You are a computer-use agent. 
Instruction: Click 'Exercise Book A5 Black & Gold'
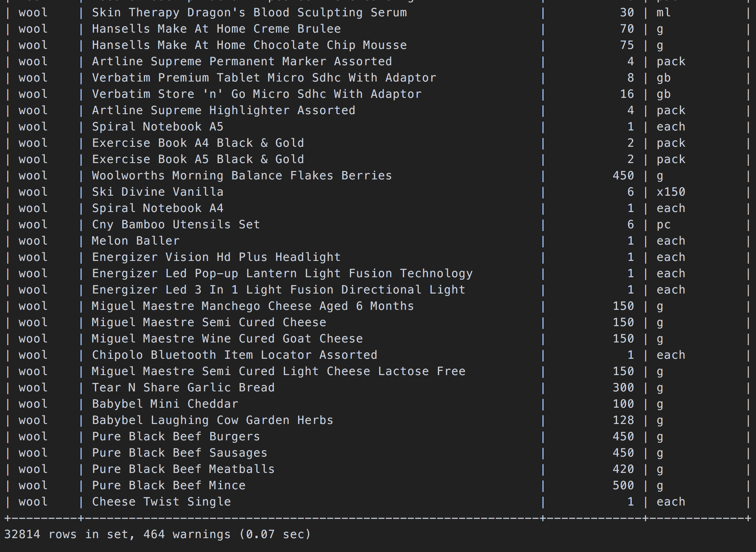(198, 159)
